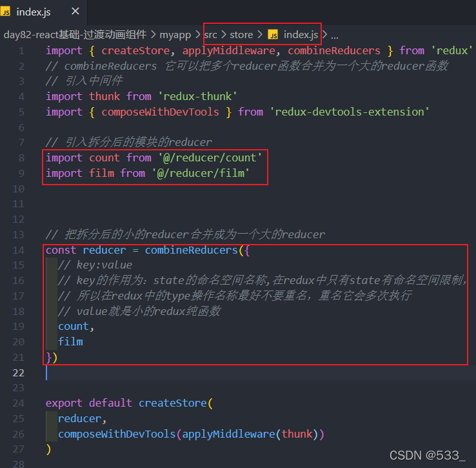Select the index.js editor tab
The height and width of the screenshot is (468, 476).
43,12
